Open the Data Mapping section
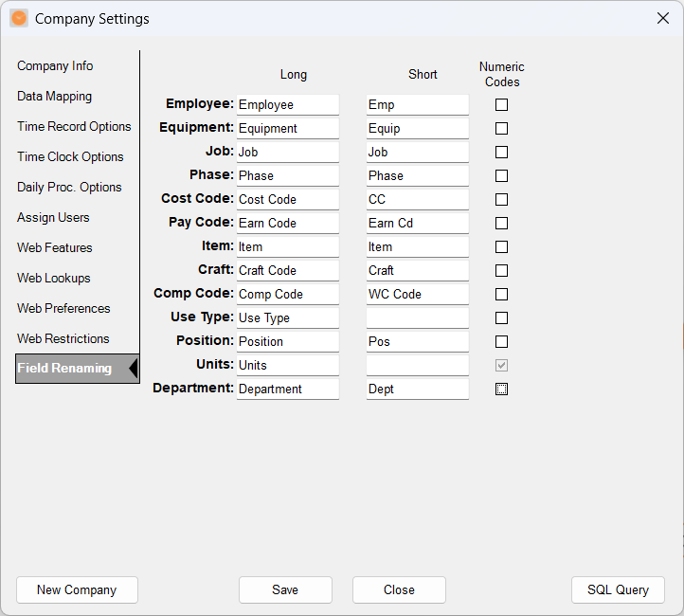 point(55,96)
